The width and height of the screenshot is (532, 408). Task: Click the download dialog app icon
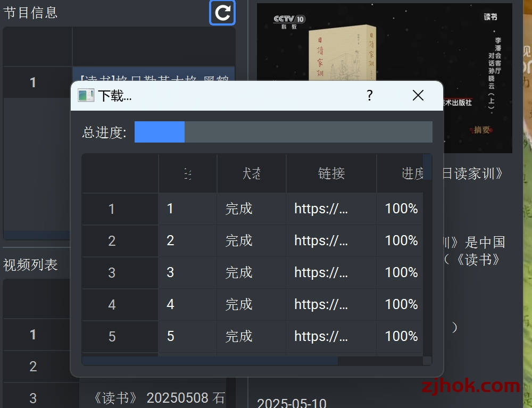(x=86, y=96)
